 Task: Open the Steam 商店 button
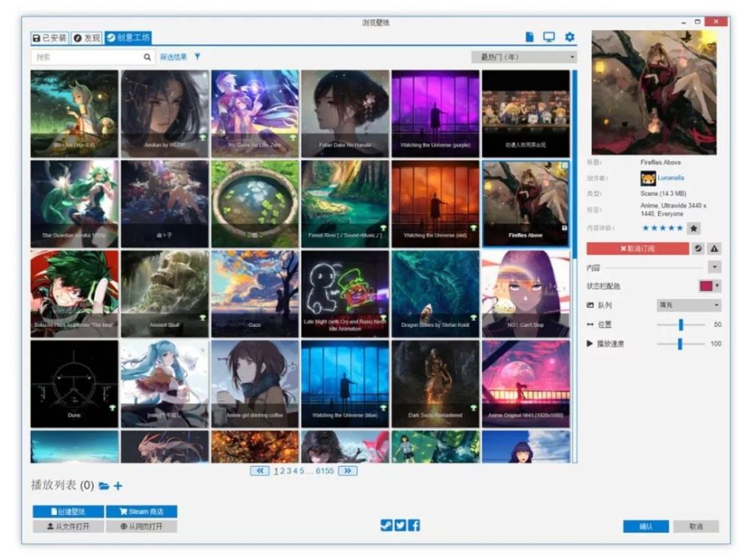point(141,512)
